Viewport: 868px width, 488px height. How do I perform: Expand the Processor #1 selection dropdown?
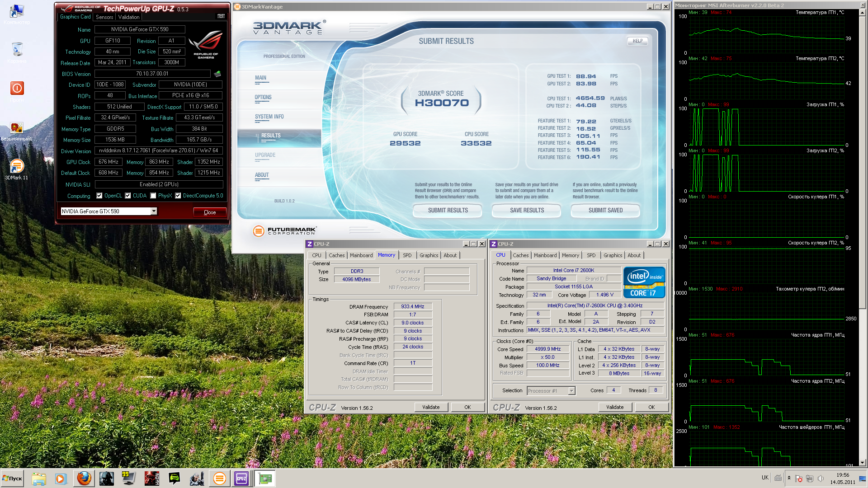click(x=571, y=391)
